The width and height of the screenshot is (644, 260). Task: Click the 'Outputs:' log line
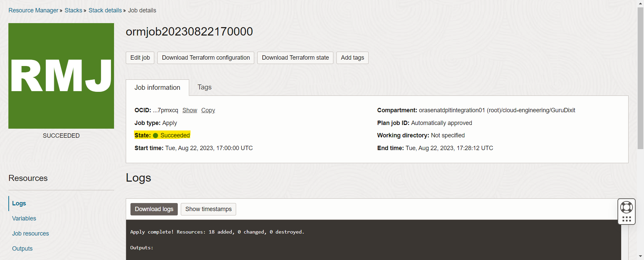pyautogui.click(x=142, y=248)
